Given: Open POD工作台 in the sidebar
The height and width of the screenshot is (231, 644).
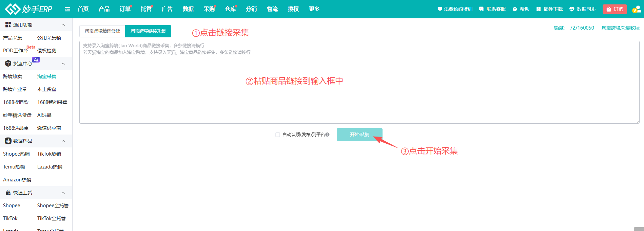Looking at the screenshot, I should pos(15,51).
